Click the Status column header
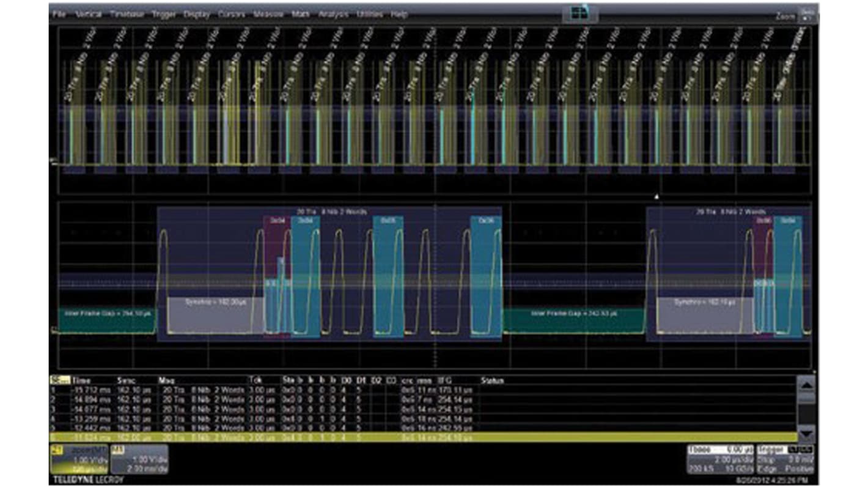This screenshot has width=868, height=488. (492, 380)
